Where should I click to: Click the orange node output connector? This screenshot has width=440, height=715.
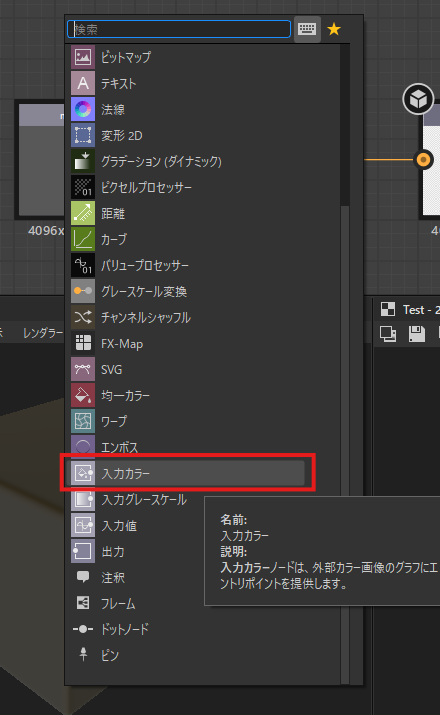coord(424,160)
